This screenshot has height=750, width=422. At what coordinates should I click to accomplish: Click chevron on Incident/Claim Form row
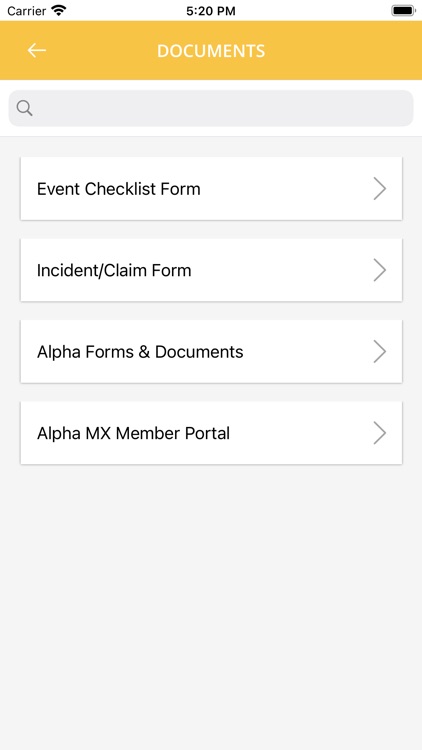coord(379,270)
